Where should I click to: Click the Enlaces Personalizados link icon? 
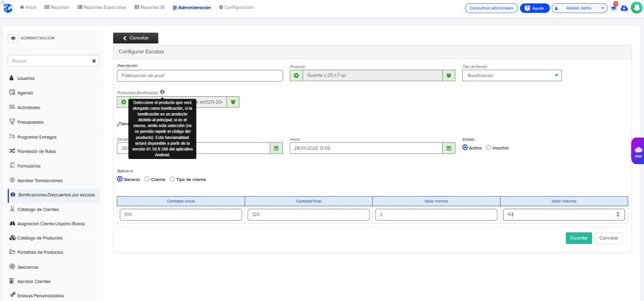[x=12, y=295]
